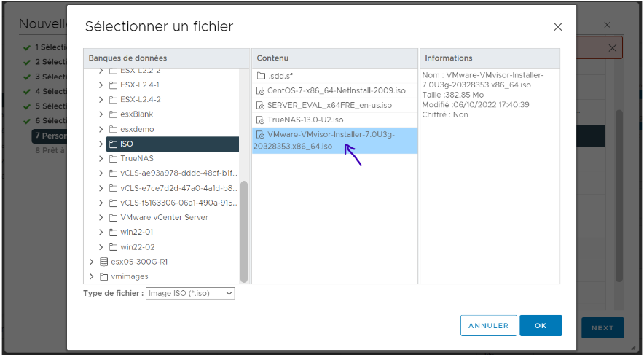This screenshot has height=355, width=644.
Task: Expand the vmimages folder
Action: (x=92, y=276)
